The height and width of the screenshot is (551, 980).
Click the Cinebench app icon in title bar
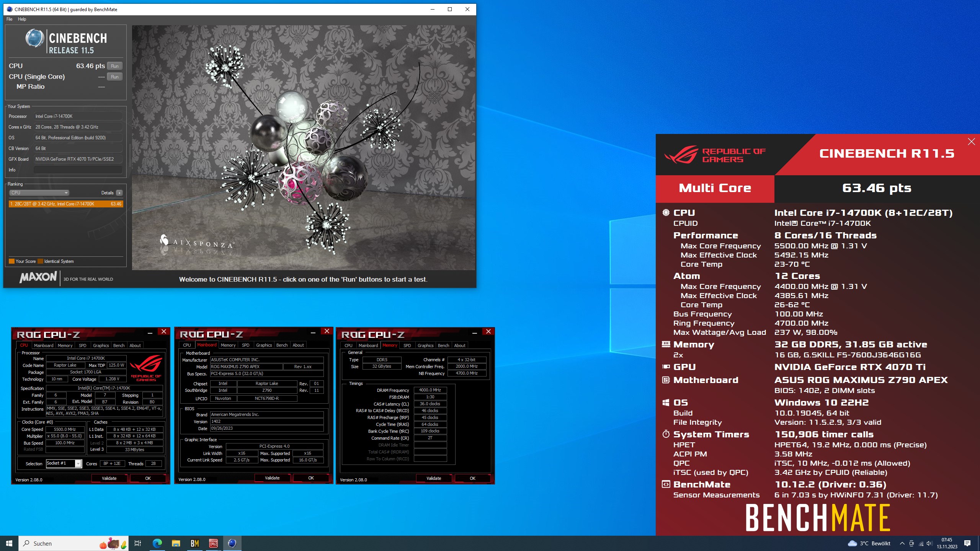[x=9, y=9]
